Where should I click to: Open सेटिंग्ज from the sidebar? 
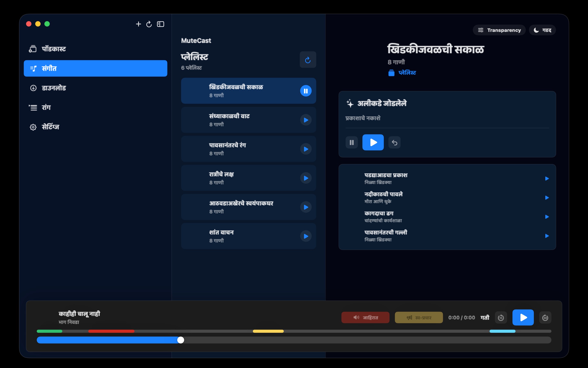tap(96, 127)
